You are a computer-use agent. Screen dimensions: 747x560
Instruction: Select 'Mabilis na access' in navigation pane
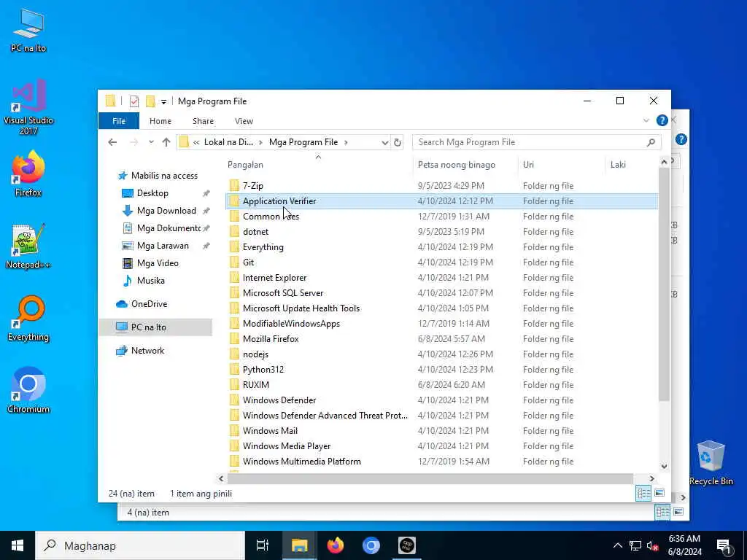164,176
